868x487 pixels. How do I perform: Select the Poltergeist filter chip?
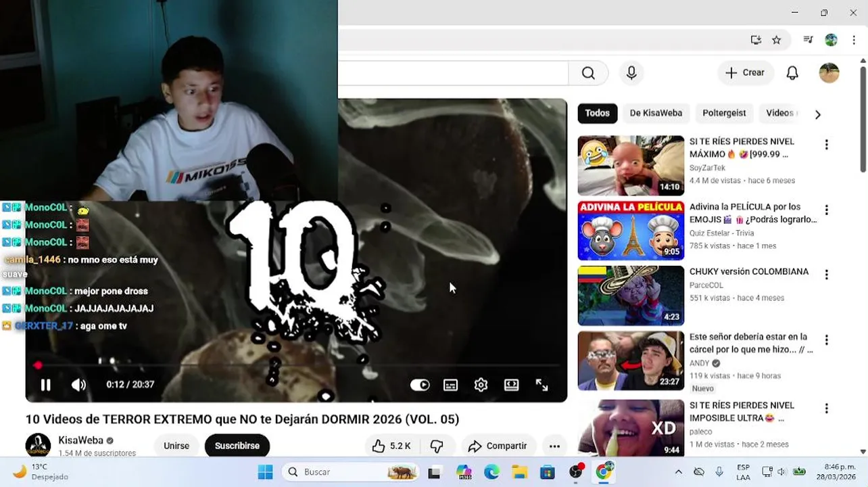[x=724, y=113]
